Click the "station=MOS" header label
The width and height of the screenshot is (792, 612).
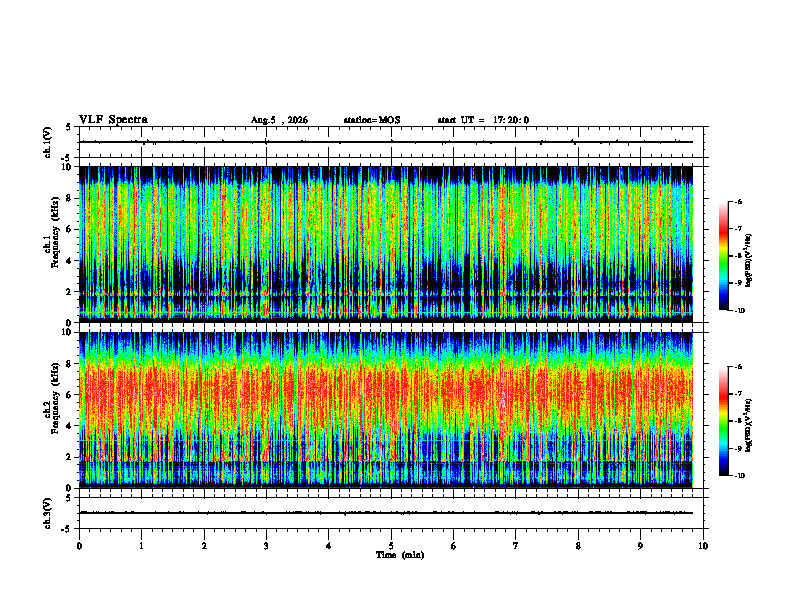(x=372, y=120)
